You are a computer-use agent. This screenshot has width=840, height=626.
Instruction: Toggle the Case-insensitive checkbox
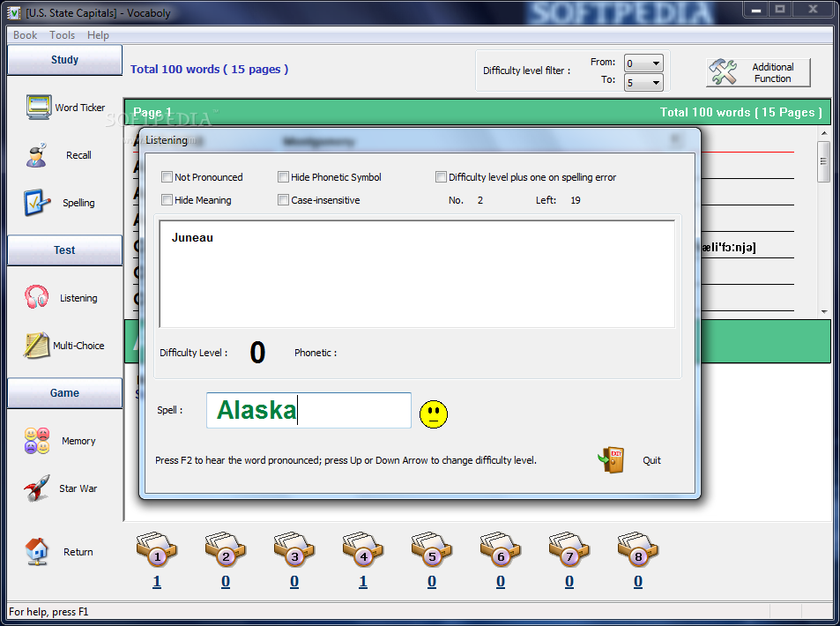(283, 200)
